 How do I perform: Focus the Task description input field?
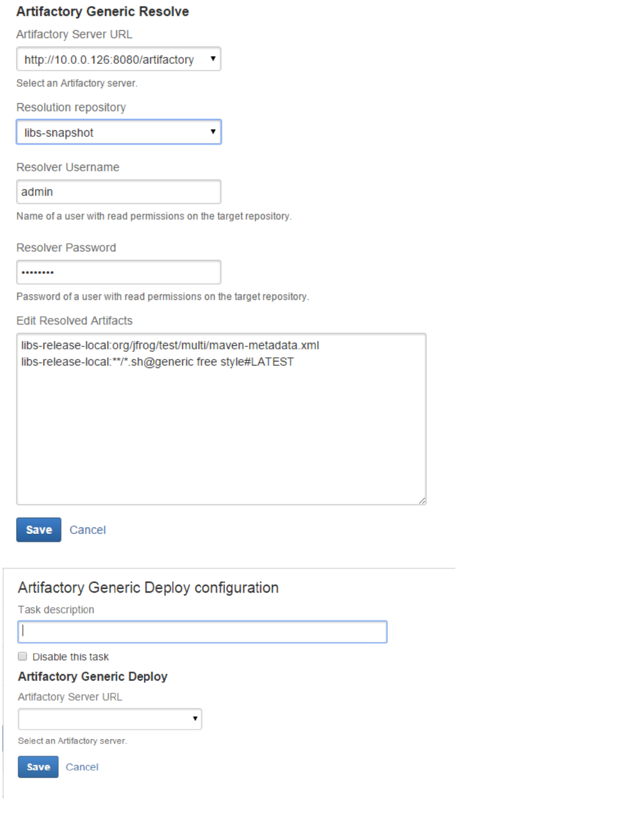pyautogui.click(x=202, y=632)
